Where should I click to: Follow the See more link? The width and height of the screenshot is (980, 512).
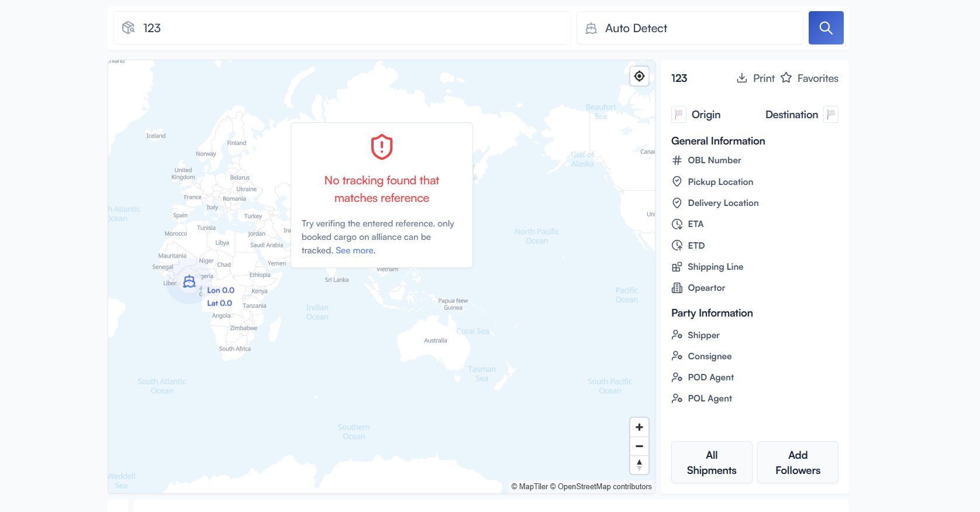pos(356,250)
